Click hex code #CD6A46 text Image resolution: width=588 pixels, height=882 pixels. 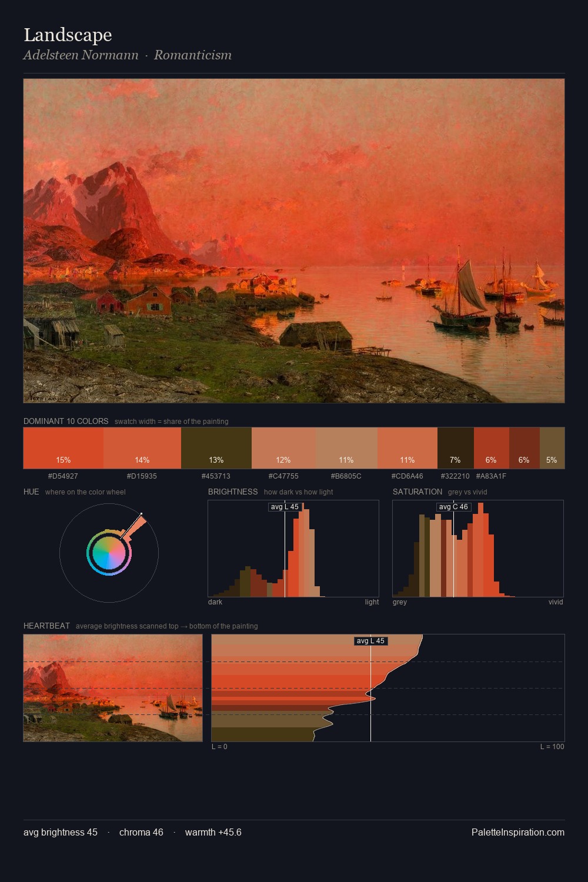(407, 476)
